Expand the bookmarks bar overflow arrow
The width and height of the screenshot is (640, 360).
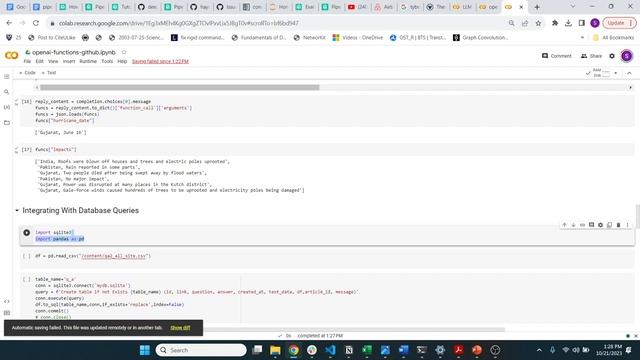tap(582, 38)
